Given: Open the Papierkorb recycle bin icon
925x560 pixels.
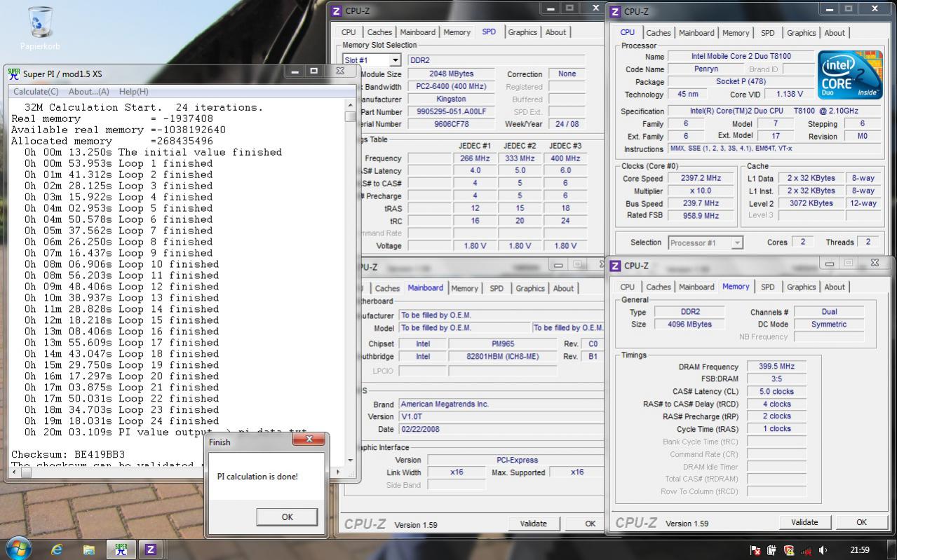Looking at the screenshot, I should coord(41,28).
